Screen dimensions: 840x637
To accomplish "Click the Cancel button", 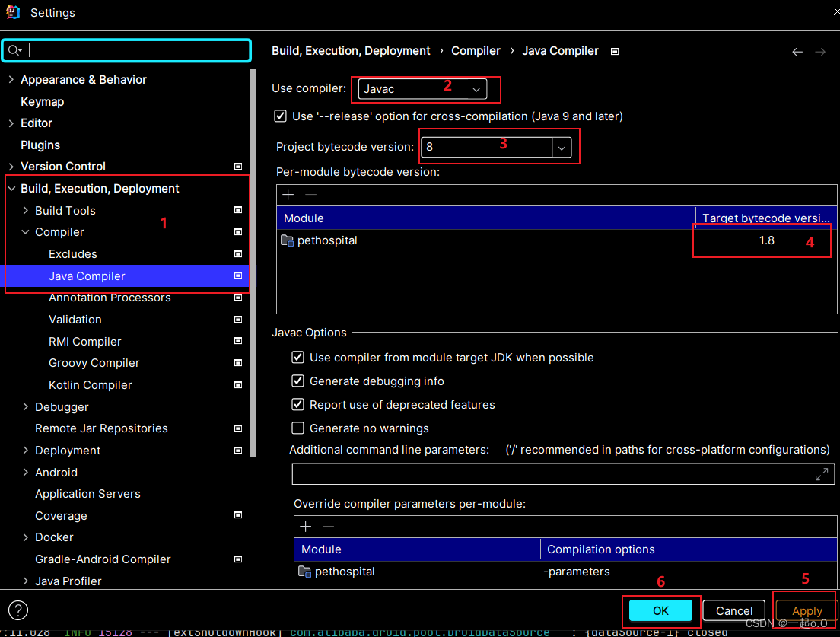I will tap(734, 611).
